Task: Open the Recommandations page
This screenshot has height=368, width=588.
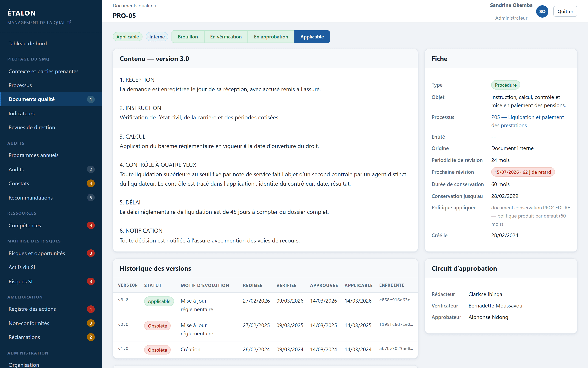Action: (x=51, y=198)
